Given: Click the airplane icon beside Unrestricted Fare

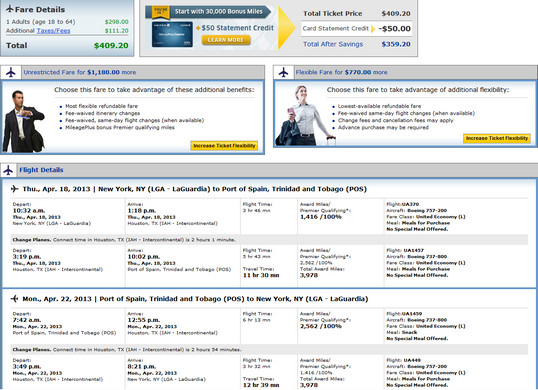Looking at the screenshot, I should click(11, 72).
